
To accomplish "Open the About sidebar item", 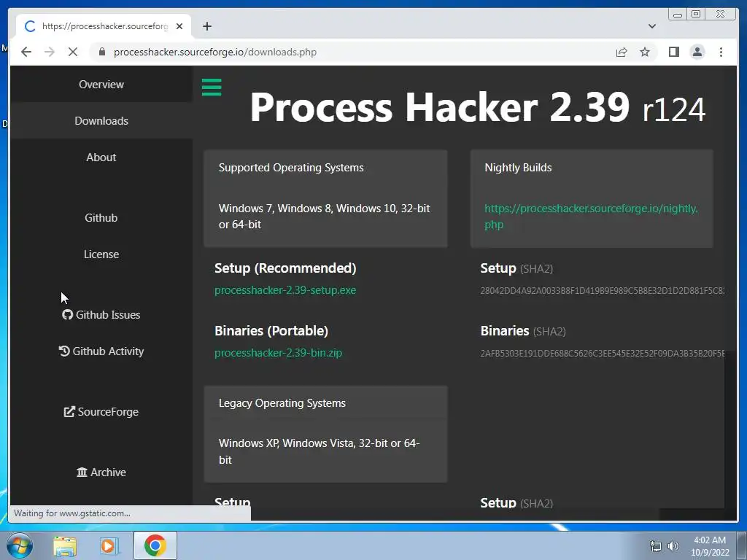I will click(x=101, y=157).
